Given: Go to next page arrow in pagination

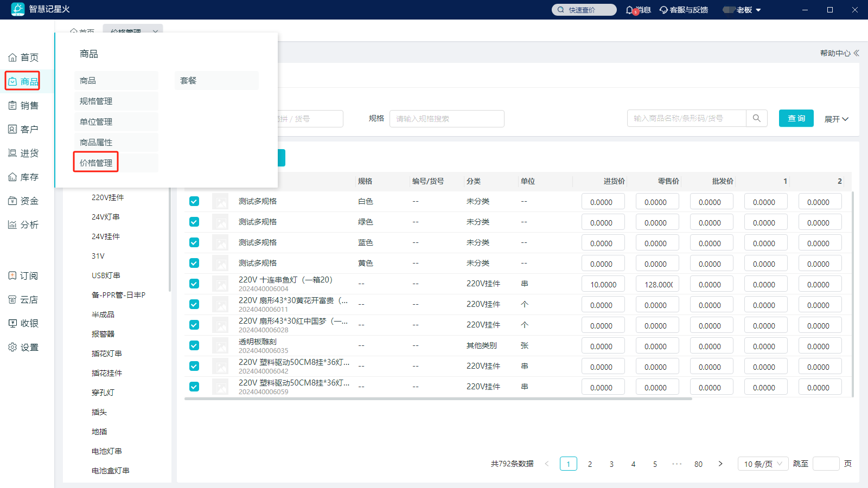Looking at the screenshot, I should pos(720,464).
